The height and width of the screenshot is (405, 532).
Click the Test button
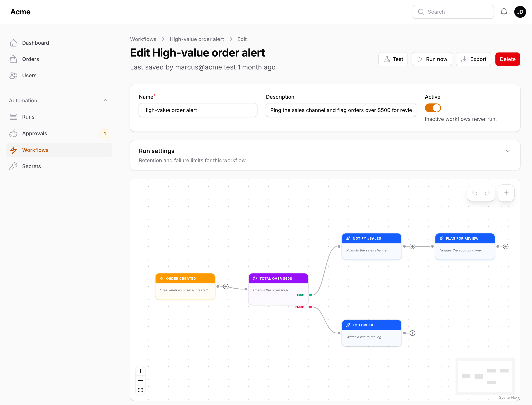(x=393, y=59)
